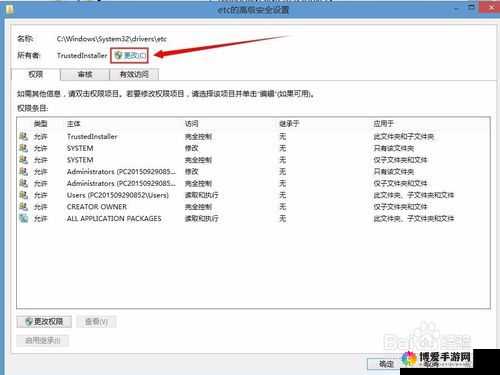500x375 pixels.
Task: Click the 更改权限 button
Action: point(44,321)
